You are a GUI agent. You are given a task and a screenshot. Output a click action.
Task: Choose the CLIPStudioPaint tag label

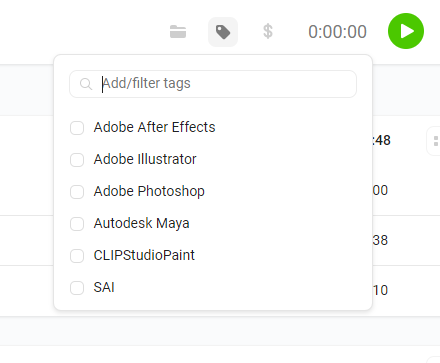(144, 255)
